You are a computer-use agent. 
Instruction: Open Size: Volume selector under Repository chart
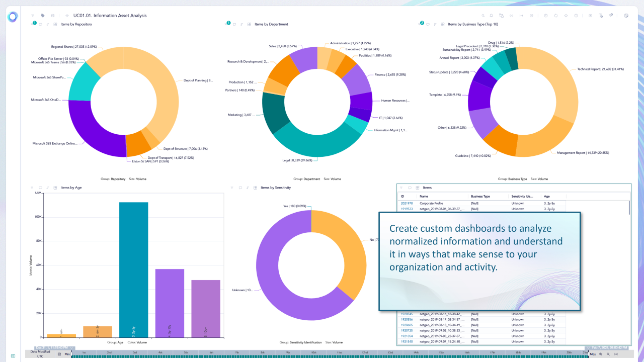point(138,179)
